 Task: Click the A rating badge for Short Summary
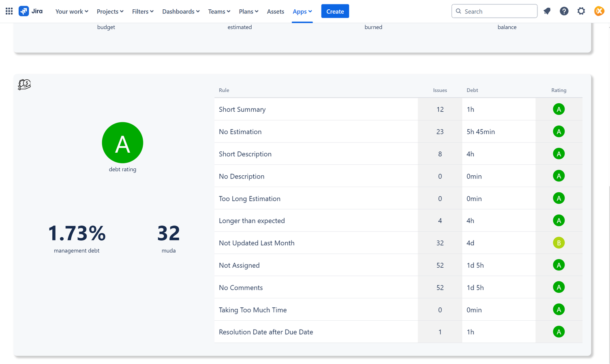click(x=559, y=109)
